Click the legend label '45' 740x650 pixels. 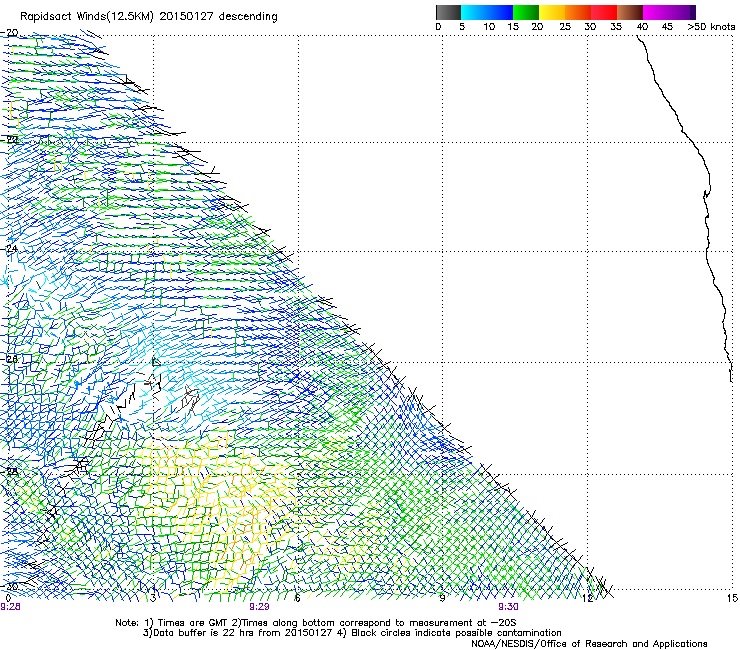(667, 27)
